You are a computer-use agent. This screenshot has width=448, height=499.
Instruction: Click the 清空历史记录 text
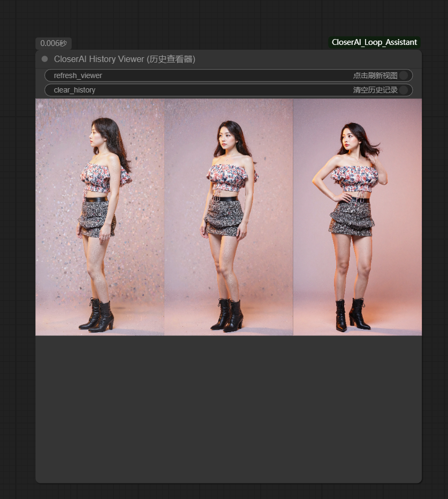tap(375, 90)
